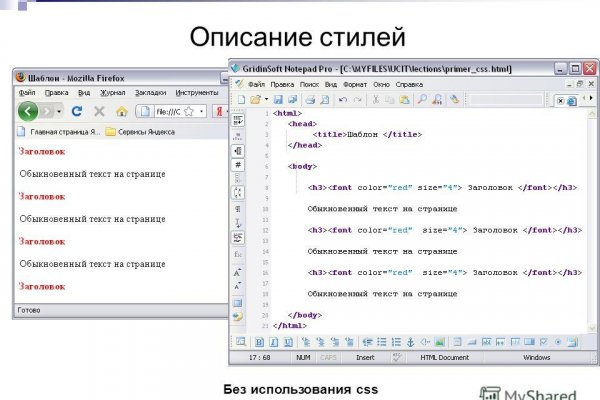Open the dropdown arrow beside Open folder icon
Image resolution: width=600 pixels, height=400 pixels.
coord(268,100)
